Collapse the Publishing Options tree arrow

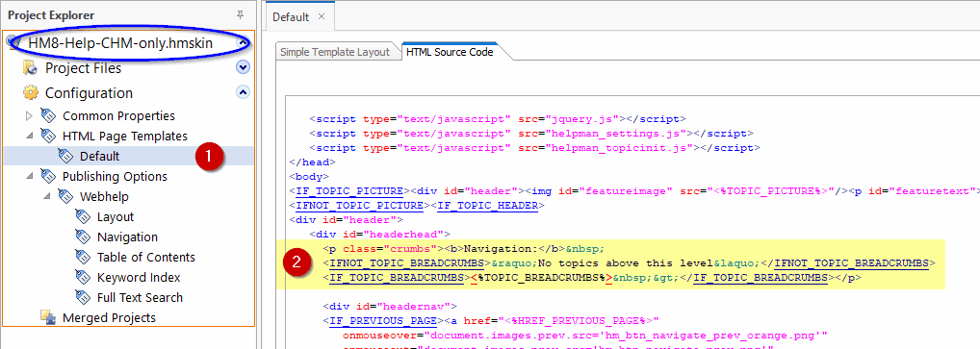point(30,176)
